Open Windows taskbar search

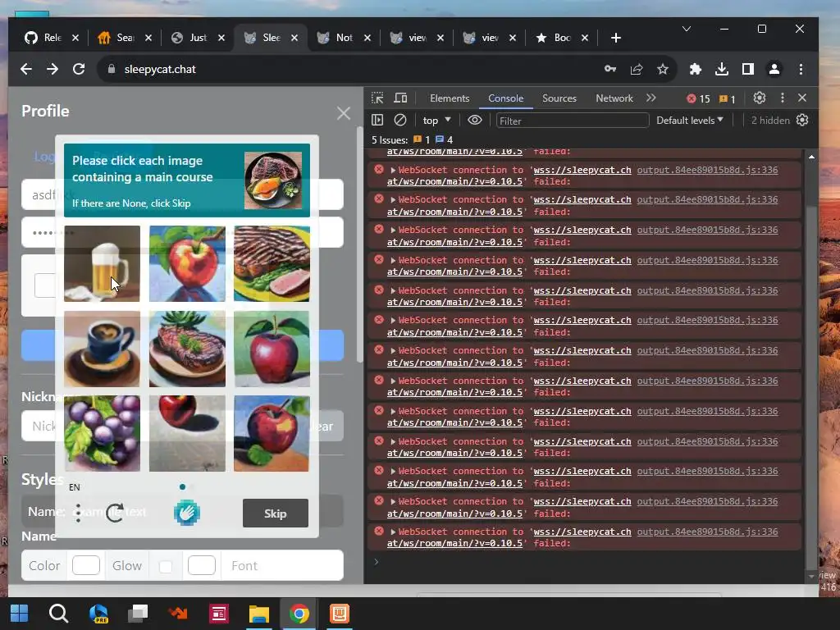click(58, 614)
